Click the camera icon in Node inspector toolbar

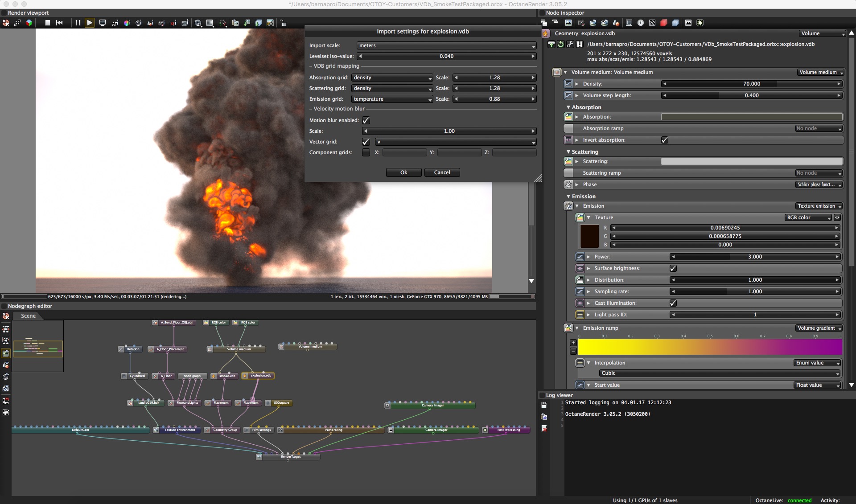tap(581, 23)
